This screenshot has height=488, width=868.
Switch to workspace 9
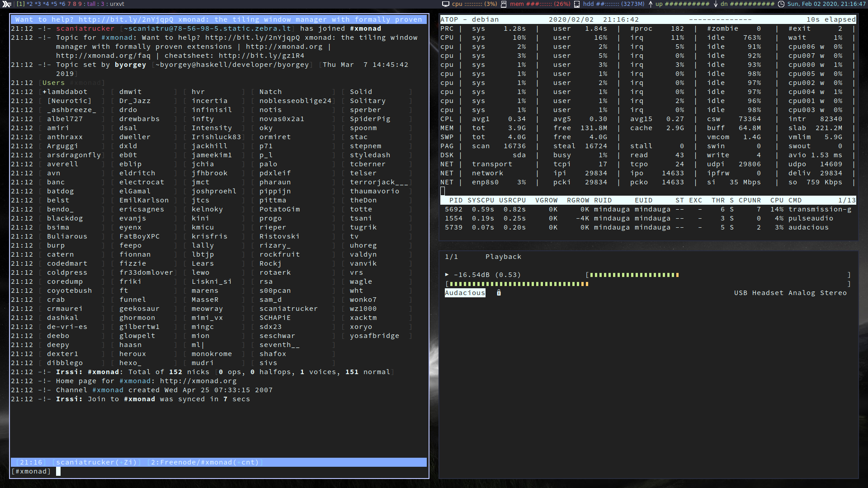point(80,4)
